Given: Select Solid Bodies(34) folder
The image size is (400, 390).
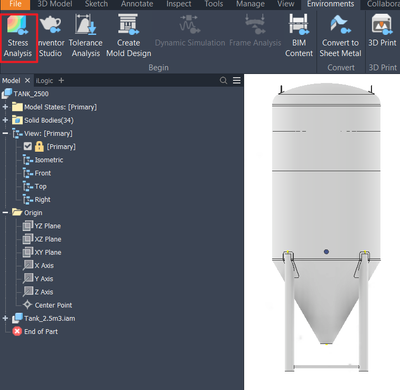Looking at the screenshot, I should click(x=43, y=120).
